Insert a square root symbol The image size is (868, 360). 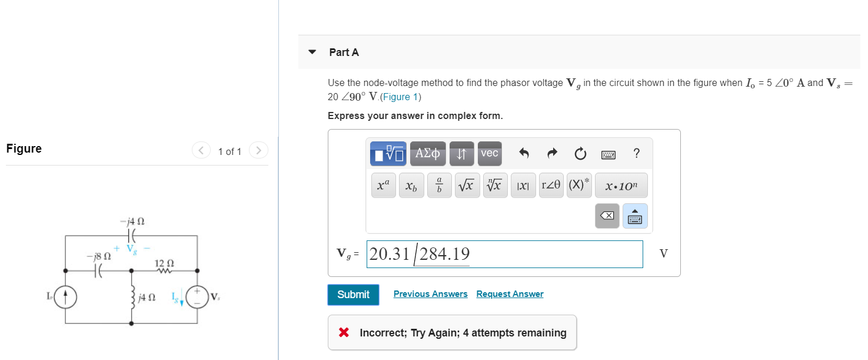pyautogui.click(x=467, y=185)
